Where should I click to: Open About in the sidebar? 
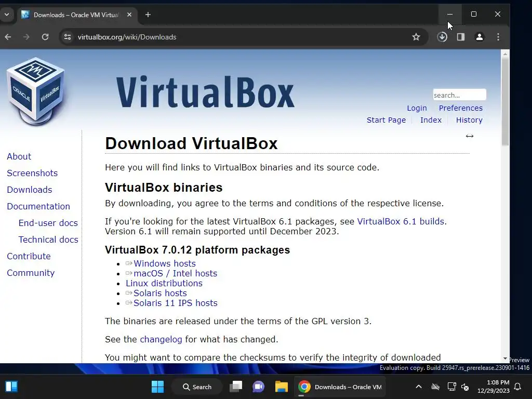pos(19,156)
